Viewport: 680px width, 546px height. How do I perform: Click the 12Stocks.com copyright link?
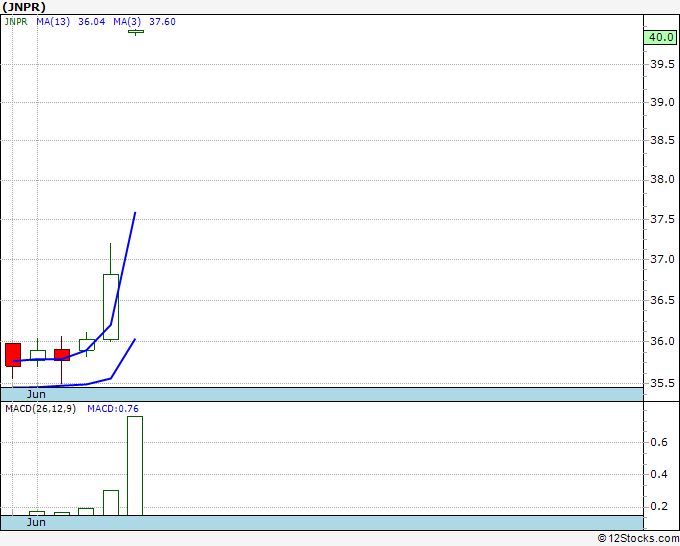pyautogui.click(x=638, y=538)
